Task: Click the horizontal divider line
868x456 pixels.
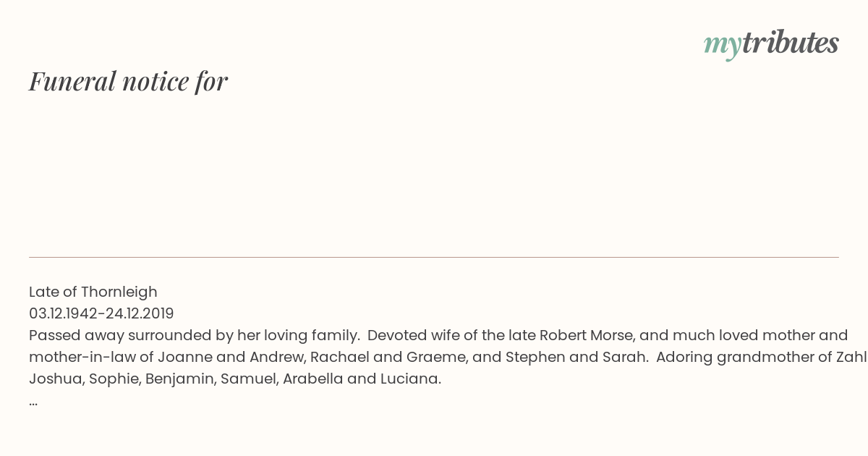Action: 434,257
